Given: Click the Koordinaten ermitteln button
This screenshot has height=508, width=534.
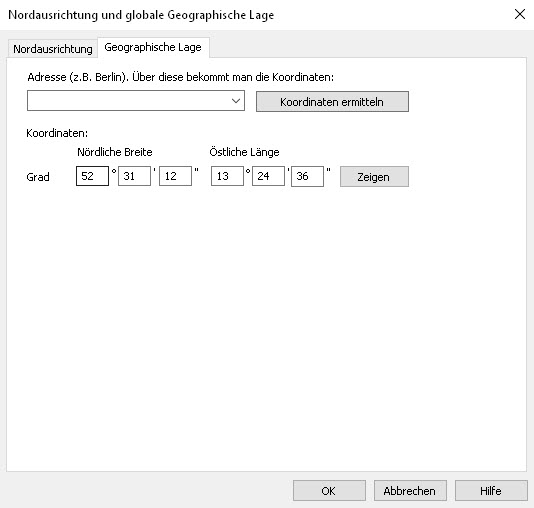Looking at the screenshot, I should pos(332,101).
